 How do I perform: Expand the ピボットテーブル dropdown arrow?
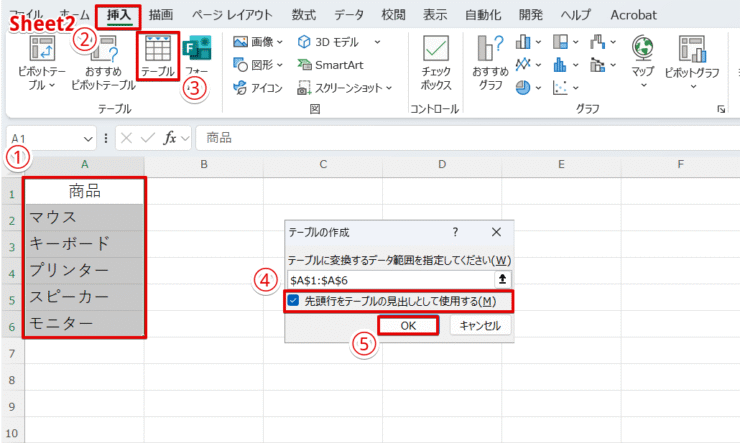coord(52,85)
